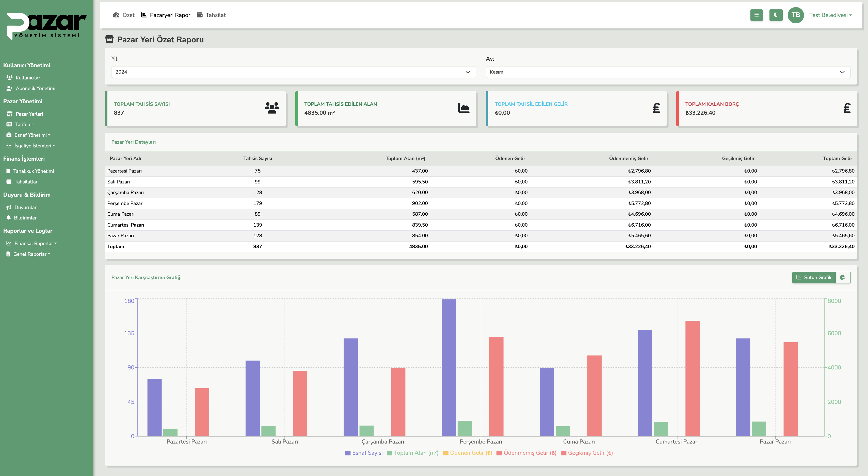This screenshot has height=476, width=868.
Task: Open the Tahsilat tab
Action: 211,15
